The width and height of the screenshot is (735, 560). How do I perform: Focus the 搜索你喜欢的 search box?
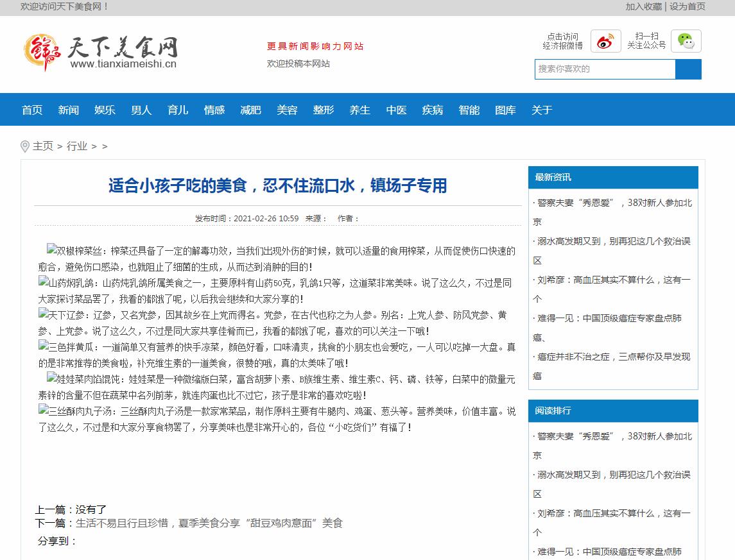coord(605,69)
